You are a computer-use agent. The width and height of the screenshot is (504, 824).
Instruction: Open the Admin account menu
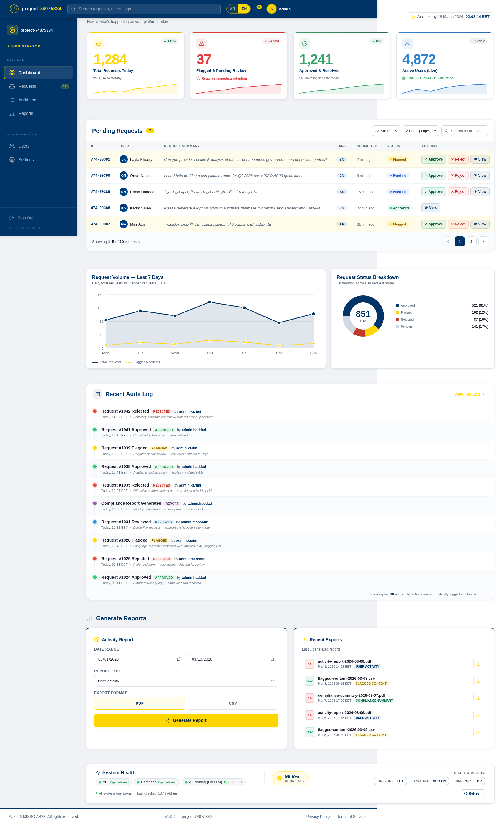[282, 9]
